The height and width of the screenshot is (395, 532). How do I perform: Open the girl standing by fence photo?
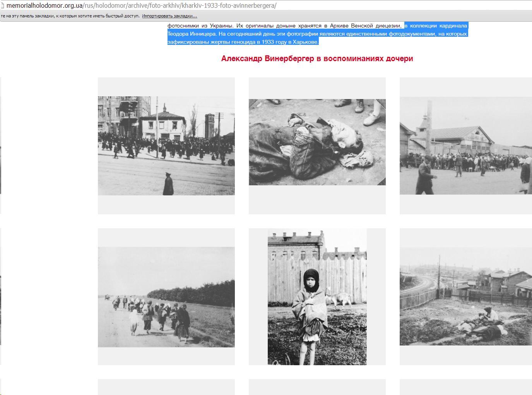point(317,297)
